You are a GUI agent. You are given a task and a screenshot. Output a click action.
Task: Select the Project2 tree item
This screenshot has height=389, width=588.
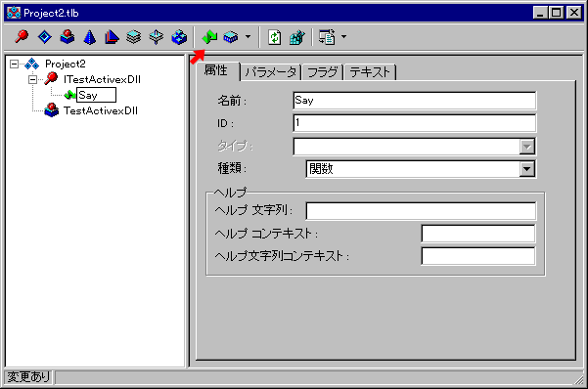coord(66,65)
